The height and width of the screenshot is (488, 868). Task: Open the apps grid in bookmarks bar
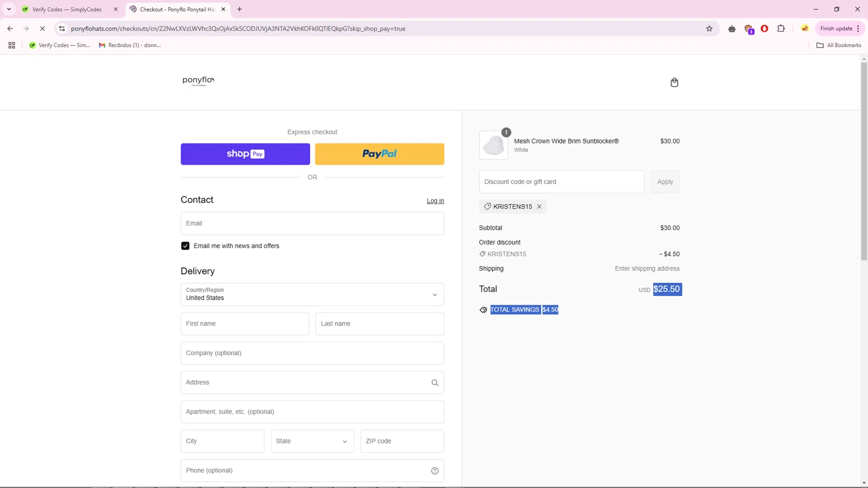click(x=12, y=45)
